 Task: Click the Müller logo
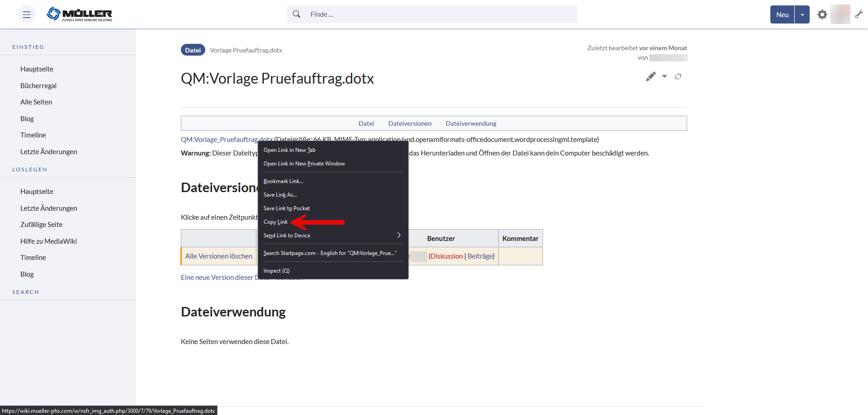[x=80, y=14]
